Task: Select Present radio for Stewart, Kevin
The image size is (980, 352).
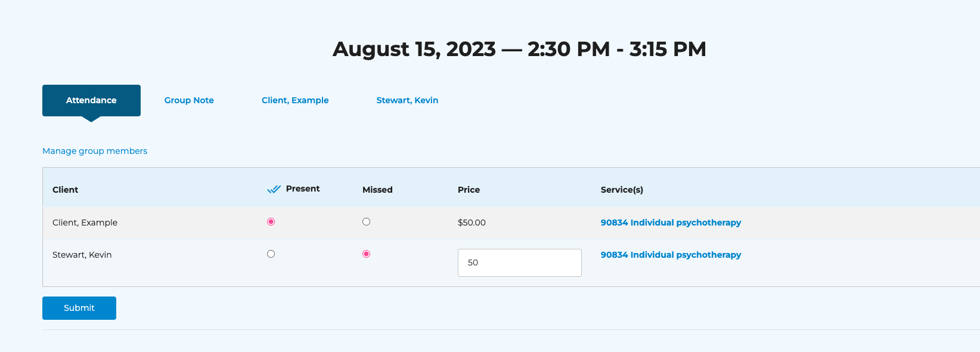Action: coord(271,254)
